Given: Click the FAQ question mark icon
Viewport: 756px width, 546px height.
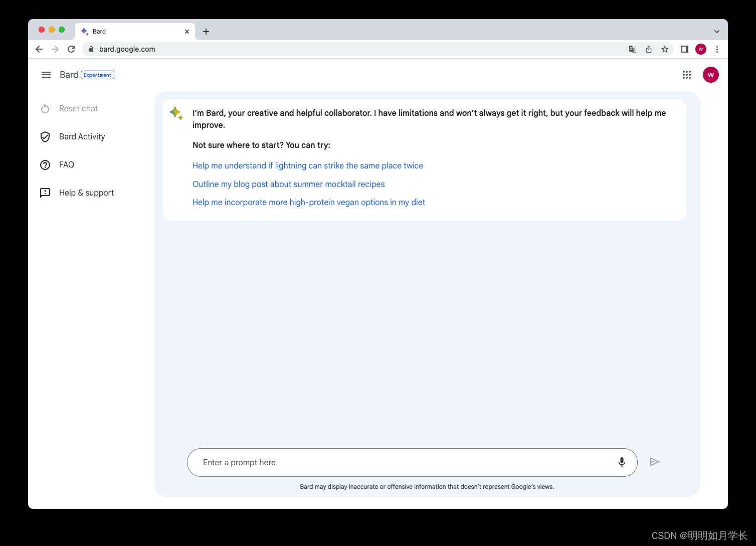Looking at the screenshot, I should [45, 165].
